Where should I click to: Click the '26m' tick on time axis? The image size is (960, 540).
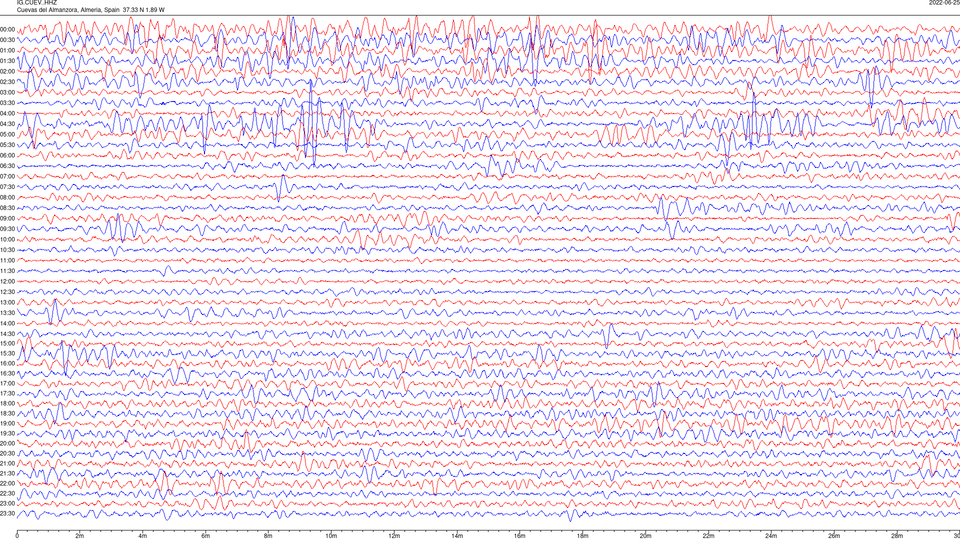click(x=834, y=536)
